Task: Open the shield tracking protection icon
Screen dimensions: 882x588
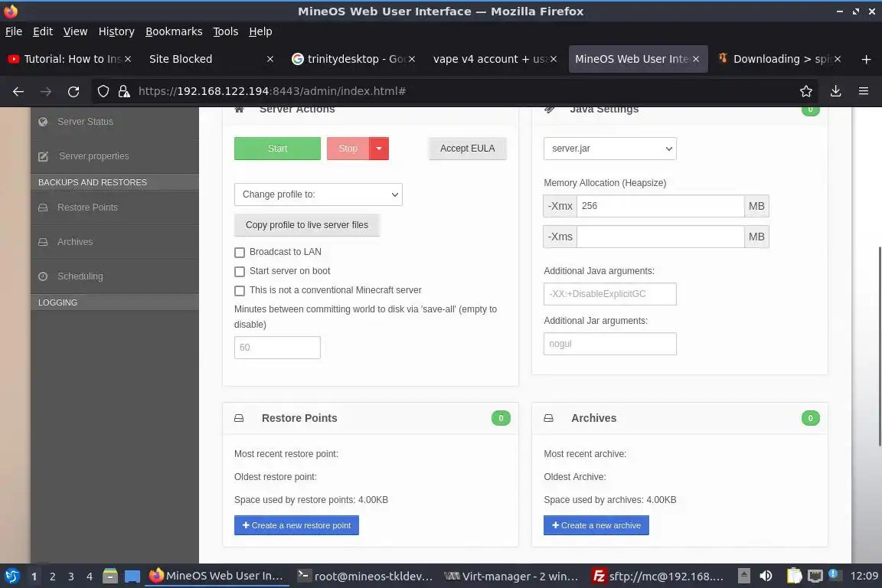Action: click(x=103, y=91)
